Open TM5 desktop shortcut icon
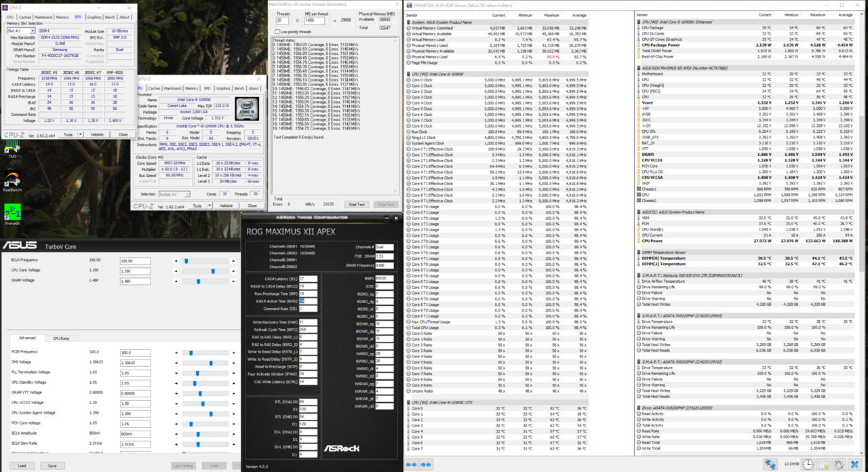The width and height of the screenshot is (868, 472). pos(12,149)
